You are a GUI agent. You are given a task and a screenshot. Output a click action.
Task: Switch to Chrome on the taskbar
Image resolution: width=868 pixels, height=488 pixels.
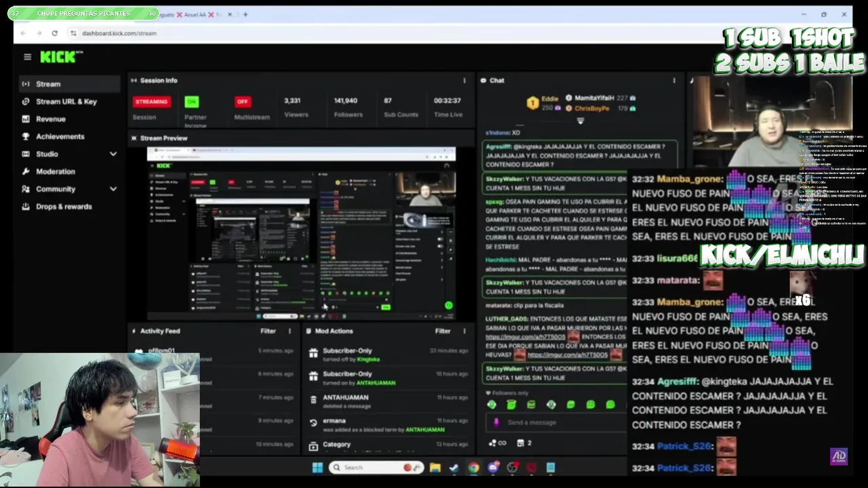click(x=473, y=468)
